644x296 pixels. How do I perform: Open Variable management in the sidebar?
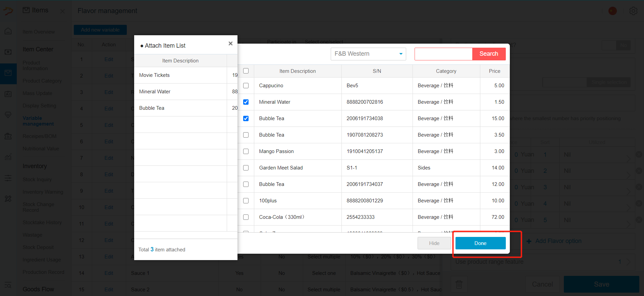pos(38,121)
